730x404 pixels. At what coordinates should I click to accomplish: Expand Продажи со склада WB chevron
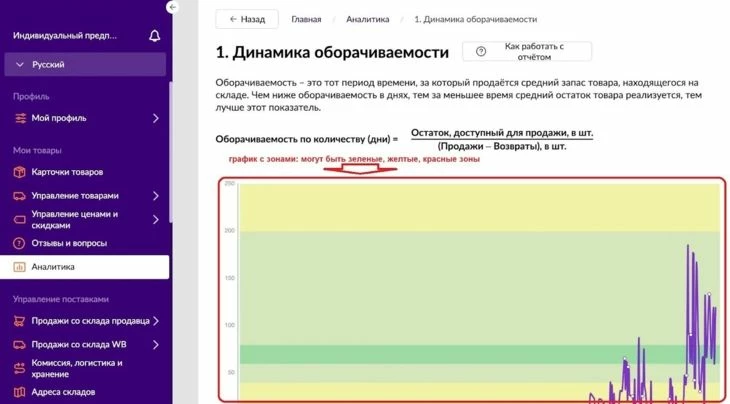coord(155,344)
